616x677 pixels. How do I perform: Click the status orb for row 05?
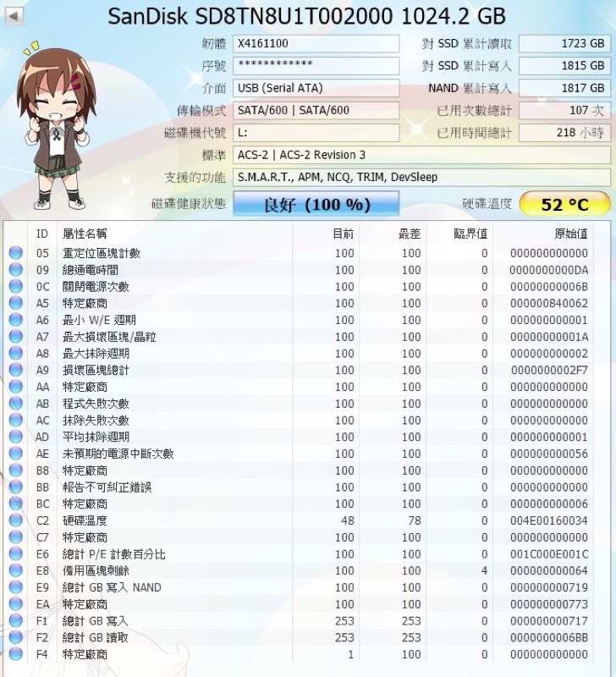pos(15,252)
